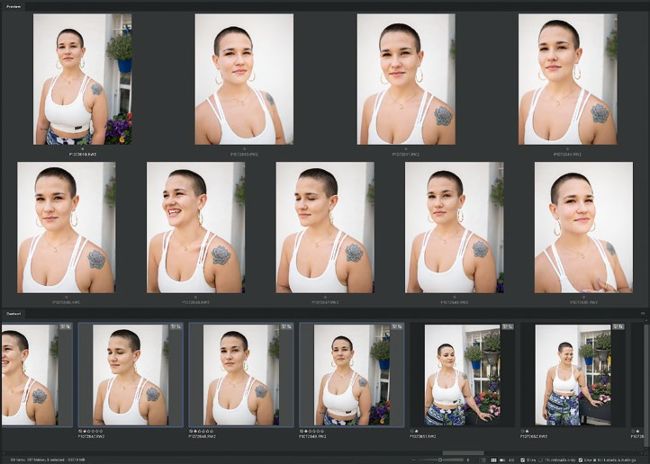The height and width of the screenshot is (464, 650).
Task: Open the Content panel options menu
Action: (643, 313)
